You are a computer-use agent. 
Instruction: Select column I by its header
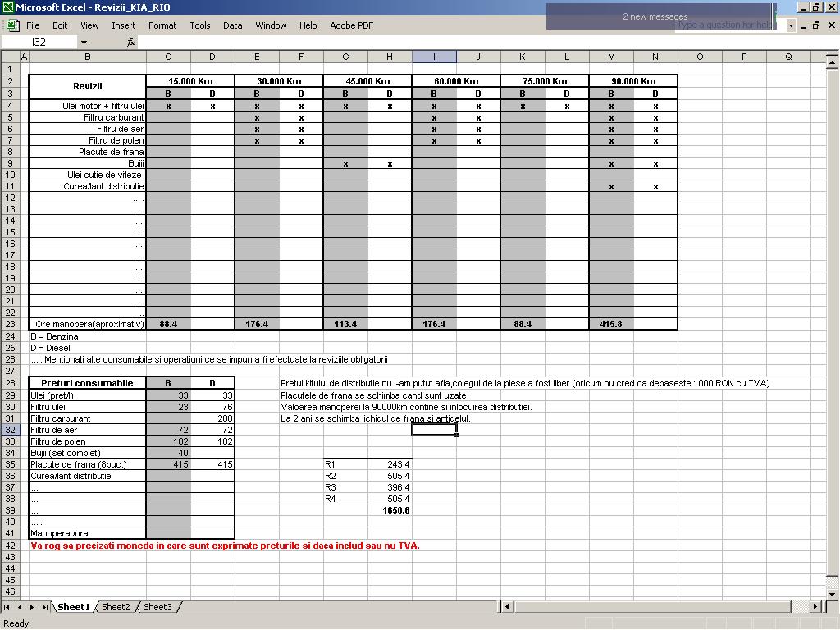(434, 57)
